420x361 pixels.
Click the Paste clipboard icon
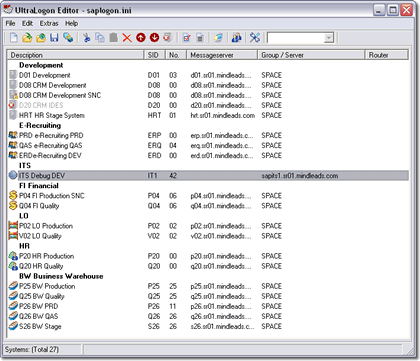coord(114,38)
